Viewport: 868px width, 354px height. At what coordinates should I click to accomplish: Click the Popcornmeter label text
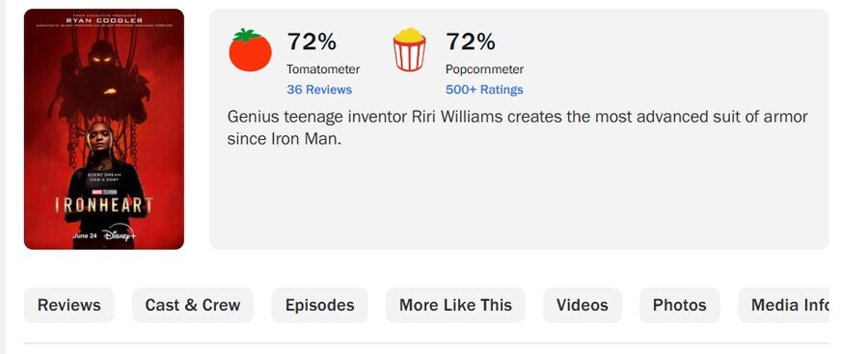(484, 69)
